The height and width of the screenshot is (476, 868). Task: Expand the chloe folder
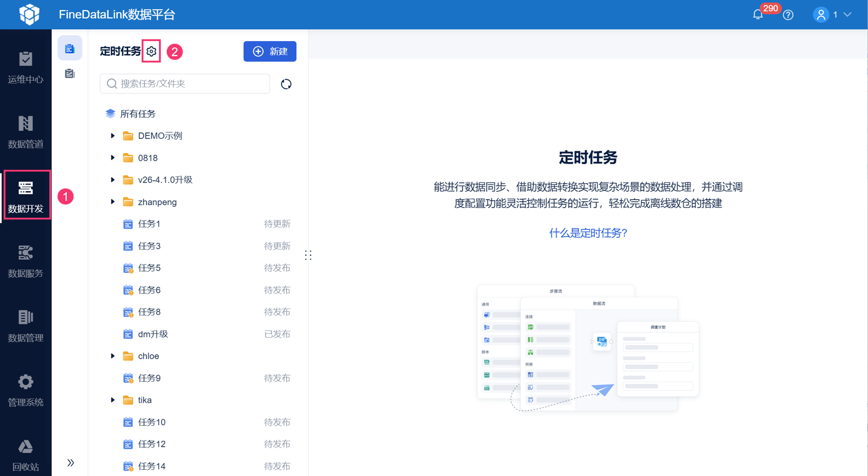pyautogui.click(x=112, y=356)
